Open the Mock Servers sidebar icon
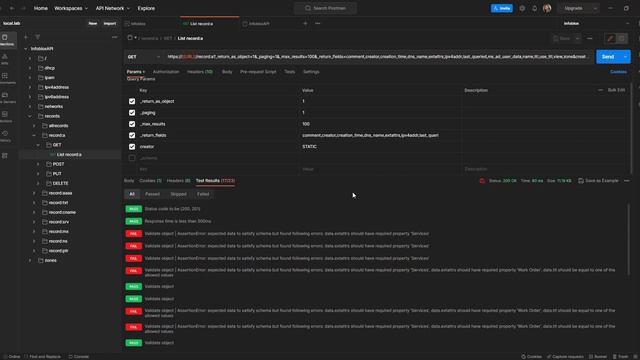The height and width of the screenshot is (360, 640). [5, 98]
